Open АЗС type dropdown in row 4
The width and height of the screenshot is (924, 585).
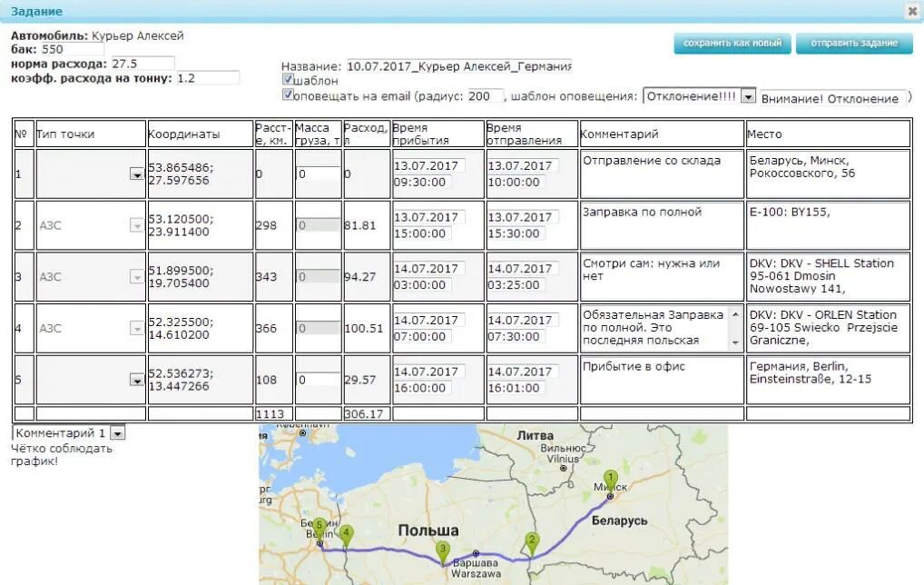pos(136,328)
